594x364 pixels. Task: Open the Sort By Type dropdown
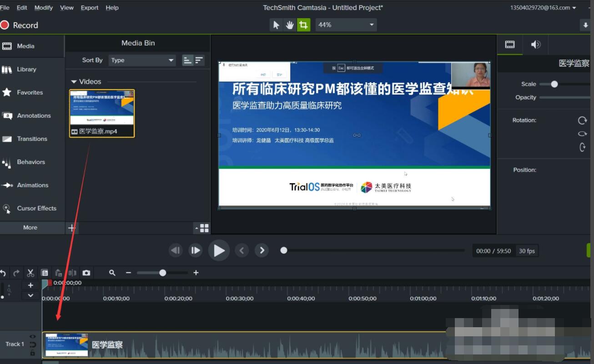coord(141,60)
